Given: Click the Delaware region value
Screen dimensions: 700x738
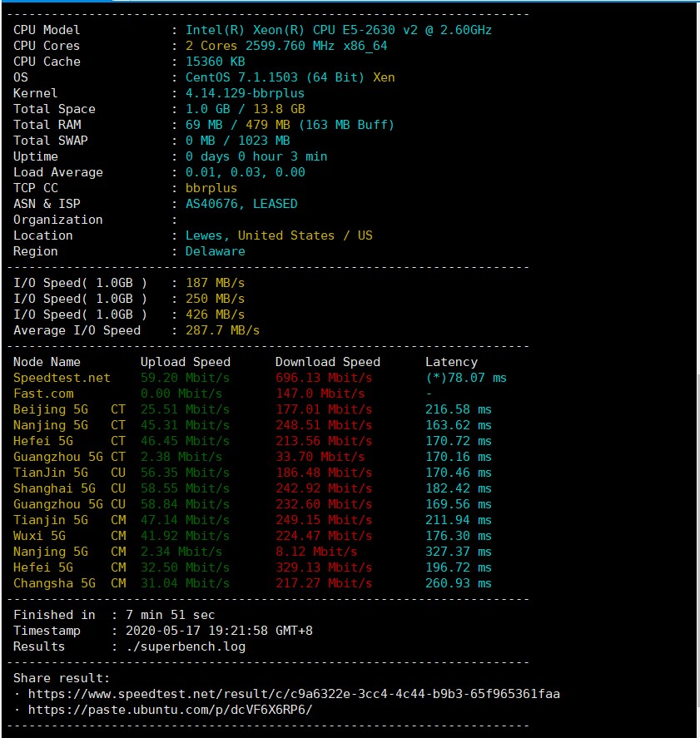Looking at the screenshot, I should pyautogui.click(x=215, y=251).
